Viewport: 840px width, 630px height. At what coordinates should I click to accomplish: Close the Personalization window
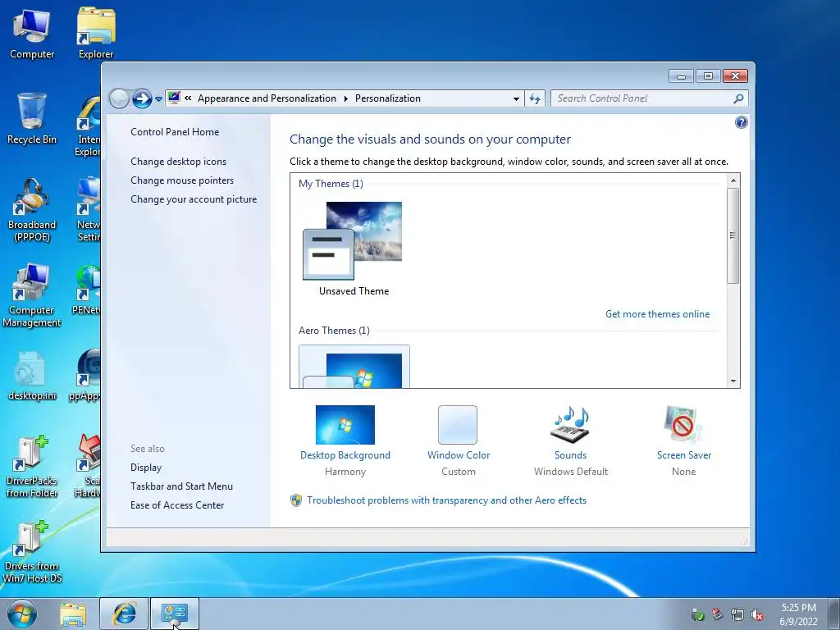735,76
